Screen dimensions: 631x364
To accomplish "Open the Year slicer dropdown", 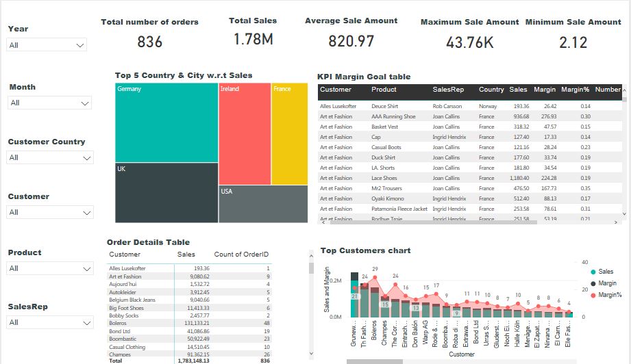I will 47,45.
